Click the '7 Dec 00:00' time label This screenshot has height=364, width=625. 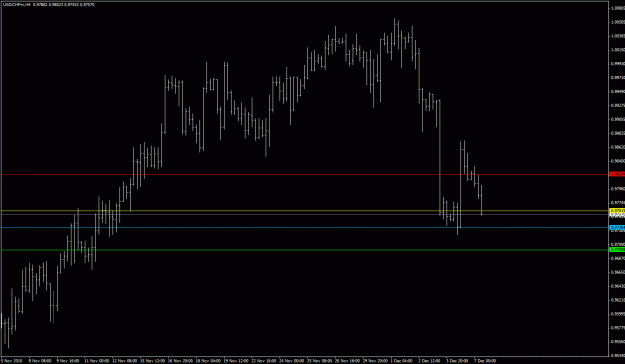485,360
